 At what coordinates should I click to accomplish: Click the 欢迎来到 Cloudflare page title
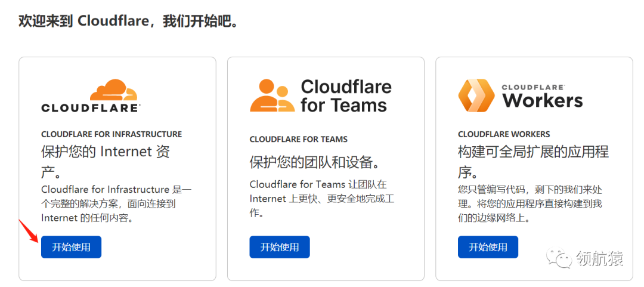tap(128, 21)
